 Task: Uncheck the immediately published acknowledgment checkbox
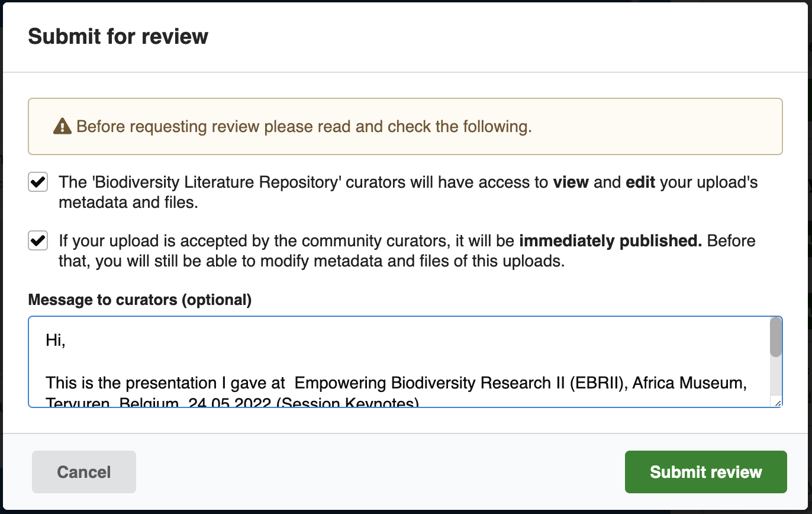click(x=38, y=241)
